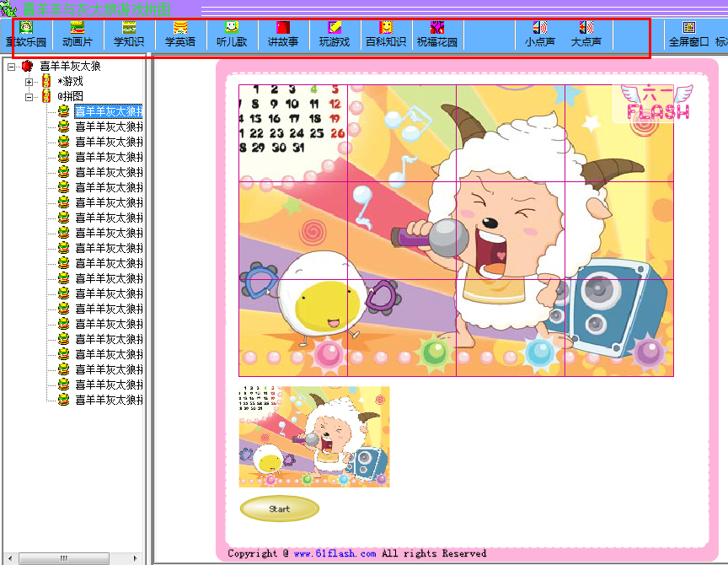
Task: Click the tree panel's right scroll arrow
Action: 136,558
